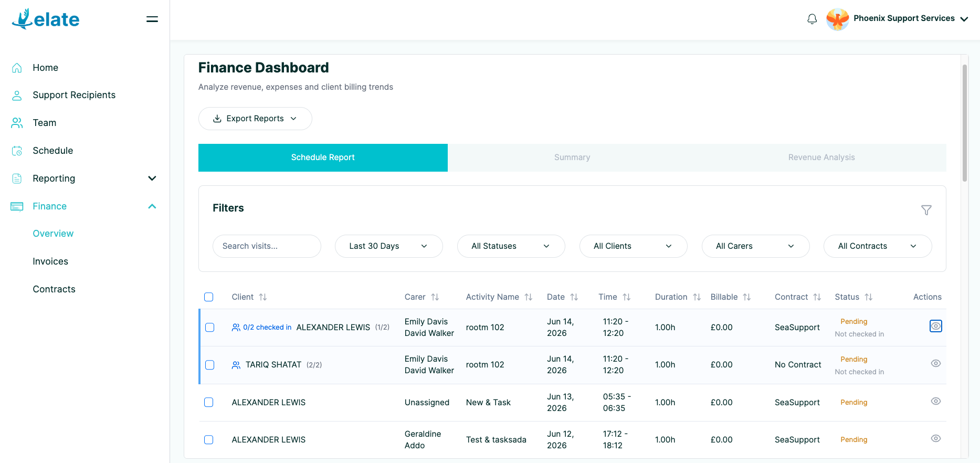Switch to the Summary tab
Image resolution: width=980 pixels, height=463 pixels.
pos(572,157)
